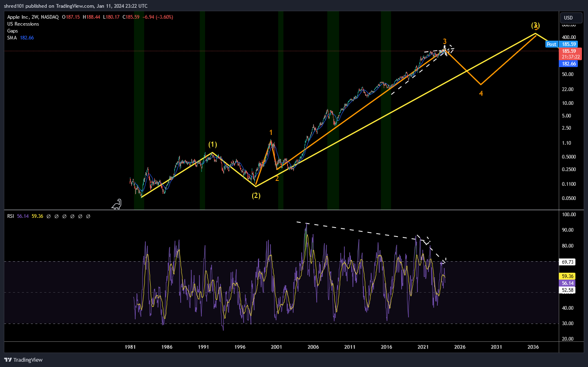The height and width of the screenshot is (367, 588).
Task: Click the purple 56.14 label on RSI axis
Action: (568, 283)
